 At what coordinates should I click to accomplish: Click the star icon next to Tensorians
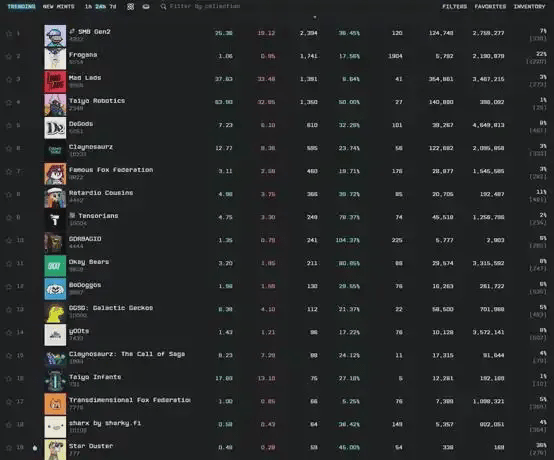click(9, 218)
